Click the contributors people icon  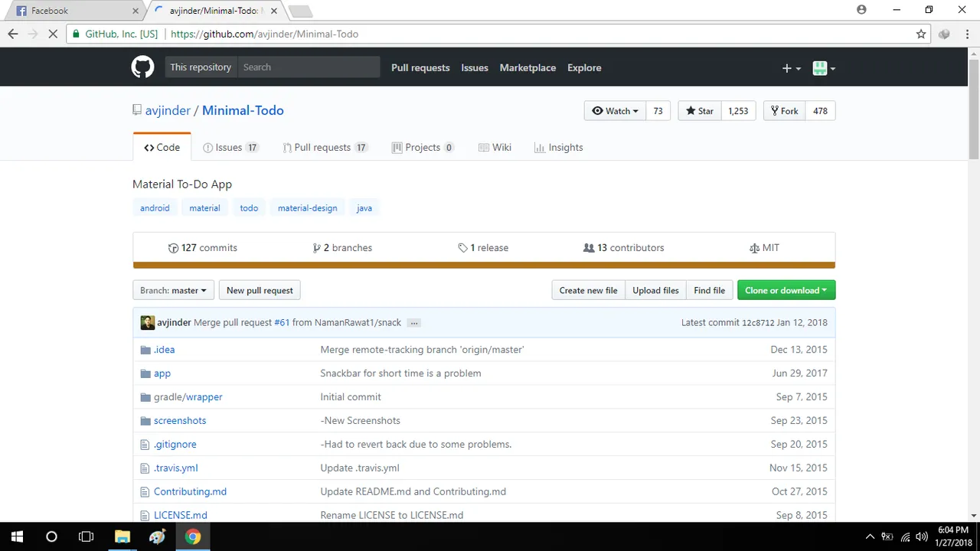589,248
